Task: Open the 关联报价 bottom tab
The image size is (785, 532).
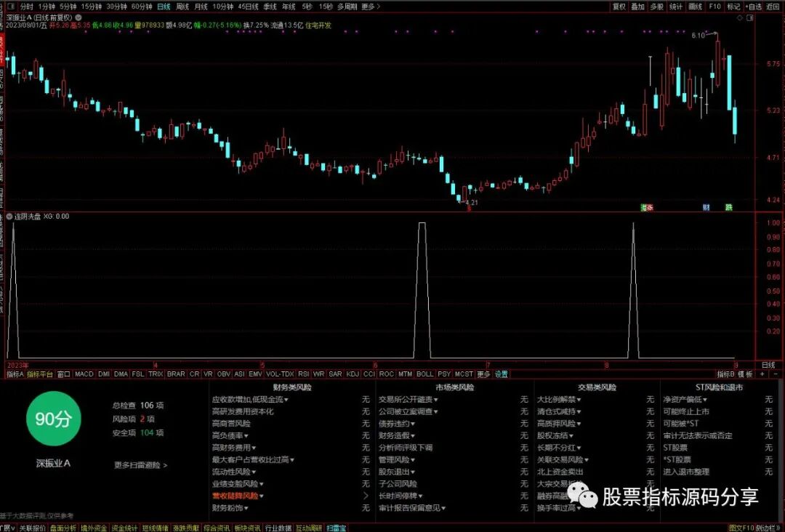Action: [33, 528]
